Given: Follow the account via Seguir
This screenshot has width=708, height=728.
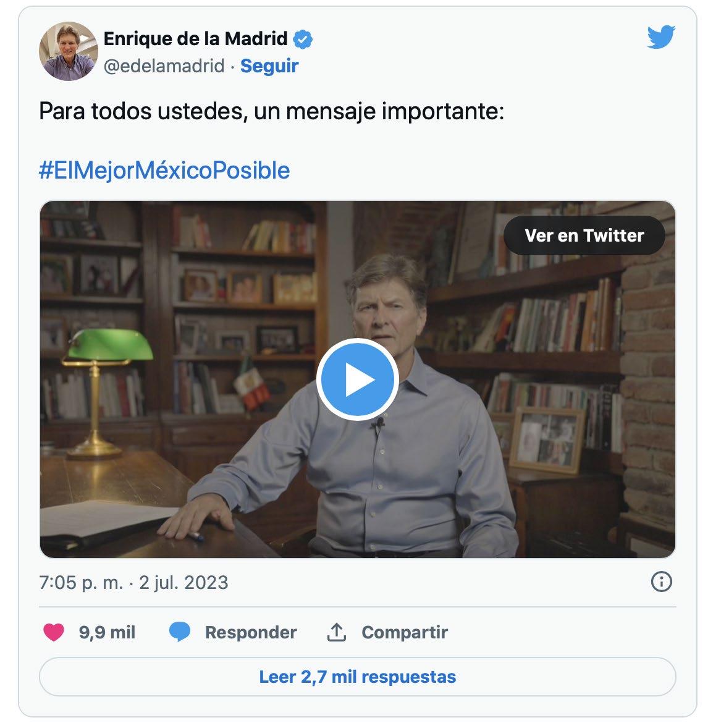Looking at the screenshot, I should [x=269, y=66].
